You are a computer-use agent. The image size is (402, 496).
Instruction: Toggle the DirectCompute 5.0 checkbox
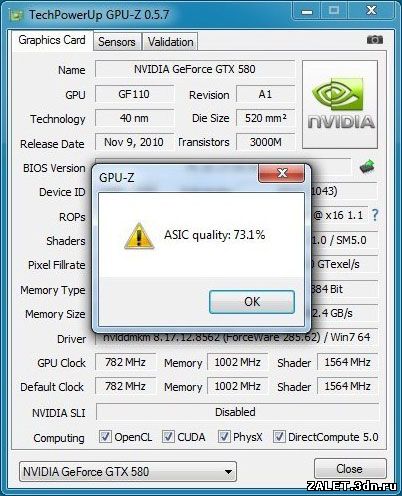tap(279, 437)
